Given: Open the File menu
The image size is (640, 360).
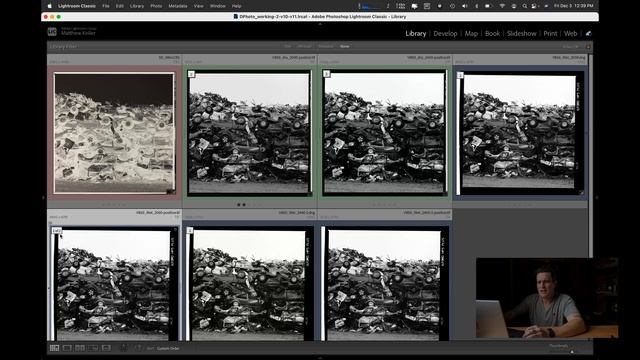Looking at the screenshot, I should [106, 6].
